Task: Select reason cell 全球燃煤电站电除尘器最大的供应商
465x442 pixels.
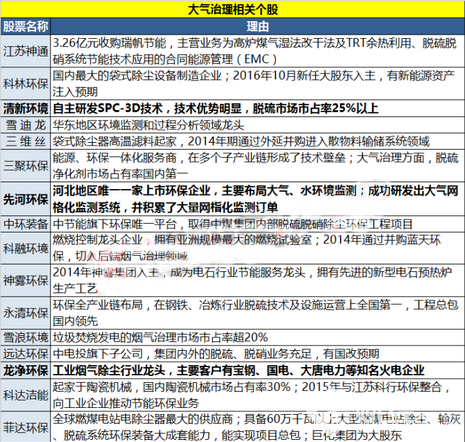Action: click(x=258, y=427)
